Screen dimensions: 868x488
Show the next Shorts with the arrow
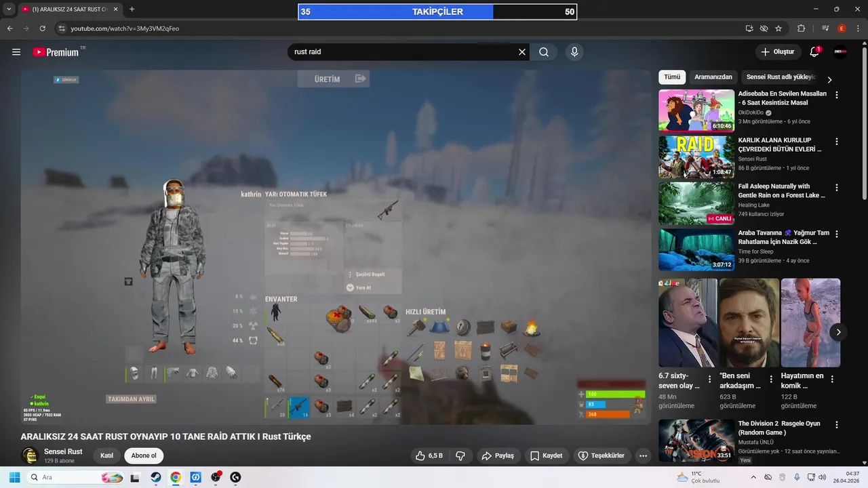[839, 332]
